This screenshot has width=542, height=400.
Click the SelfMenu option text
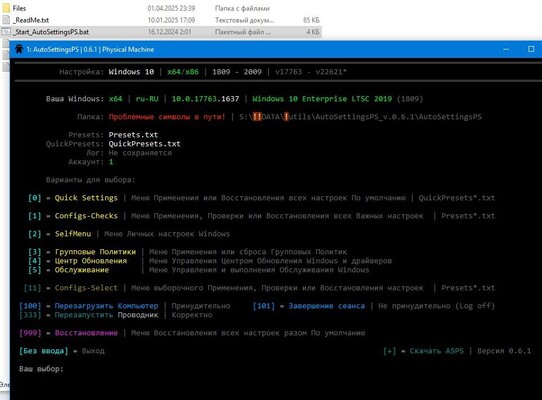point(73,234)
